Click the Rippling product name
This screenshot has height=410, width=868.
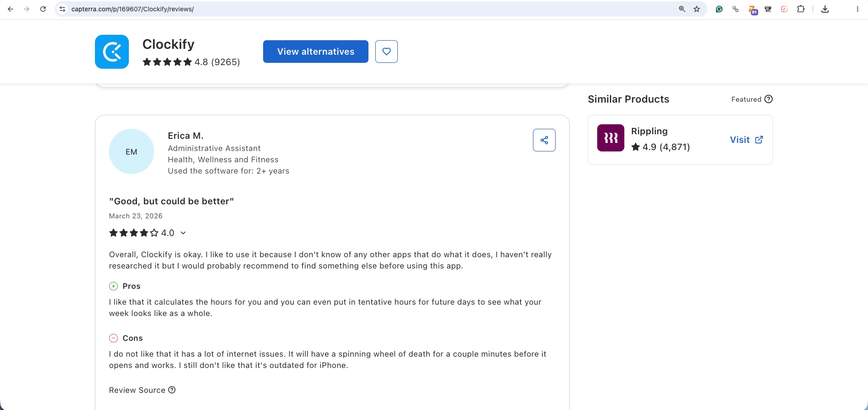[x=649, y=131]
